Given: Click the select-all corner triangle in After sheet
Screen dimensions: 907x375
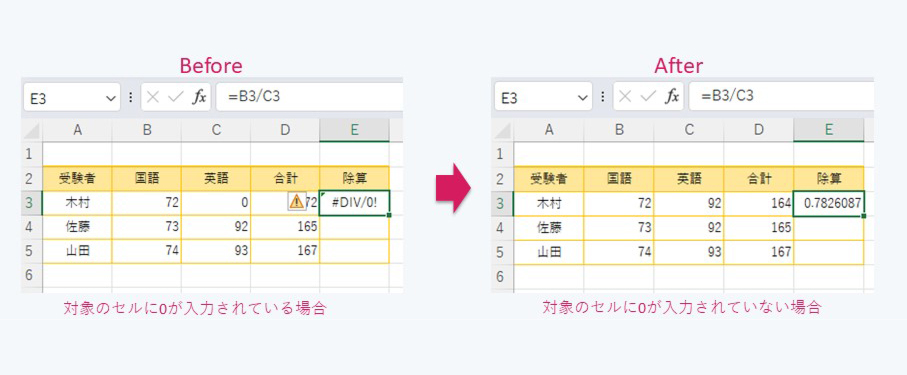Looking at the screenshot, I should click(504, 131).
